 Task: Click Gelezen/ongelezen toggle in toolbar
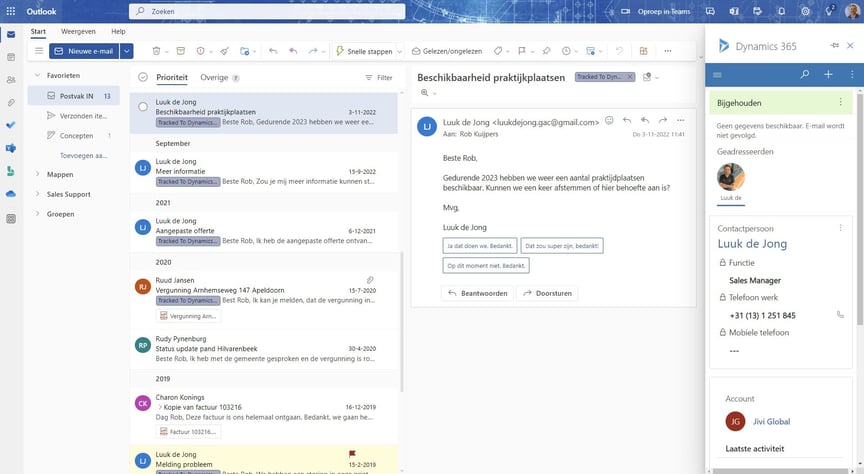[447, 51]
